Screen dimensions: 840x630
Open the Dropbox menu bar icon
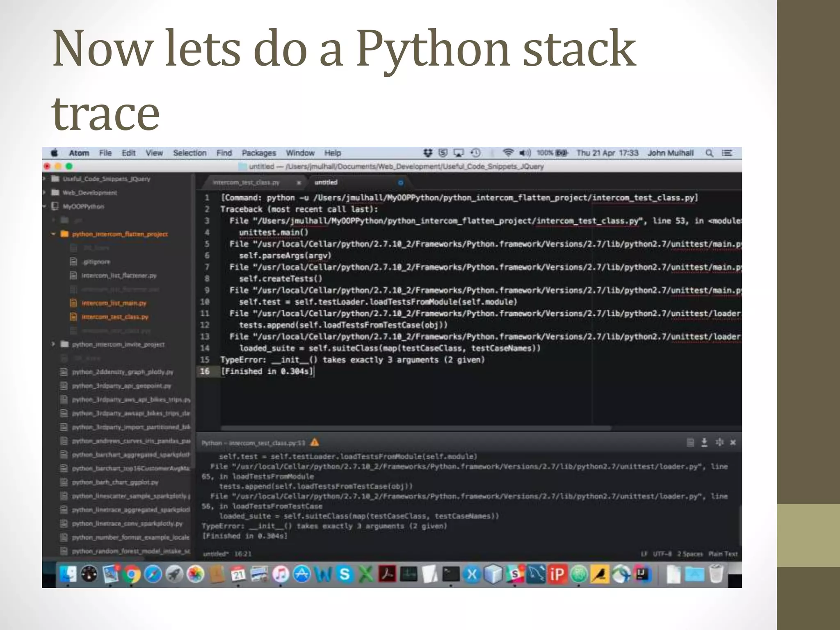coord(428,153)
